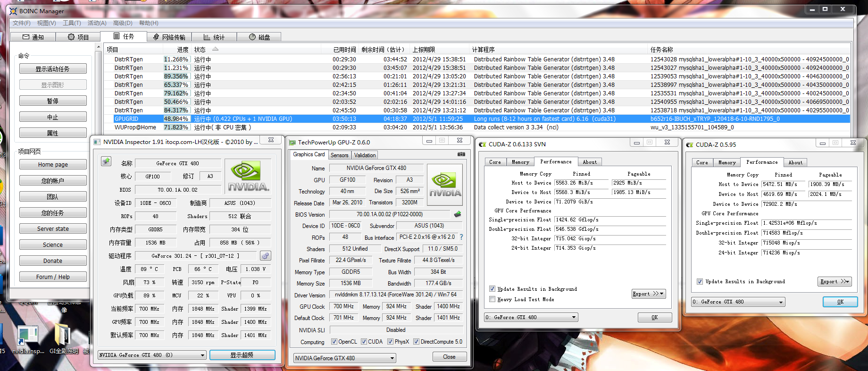This screenshot has height=371, width=868.
Task: Open driver profile settings gear icon in NVIDIA Inspector
Action: 266,256
